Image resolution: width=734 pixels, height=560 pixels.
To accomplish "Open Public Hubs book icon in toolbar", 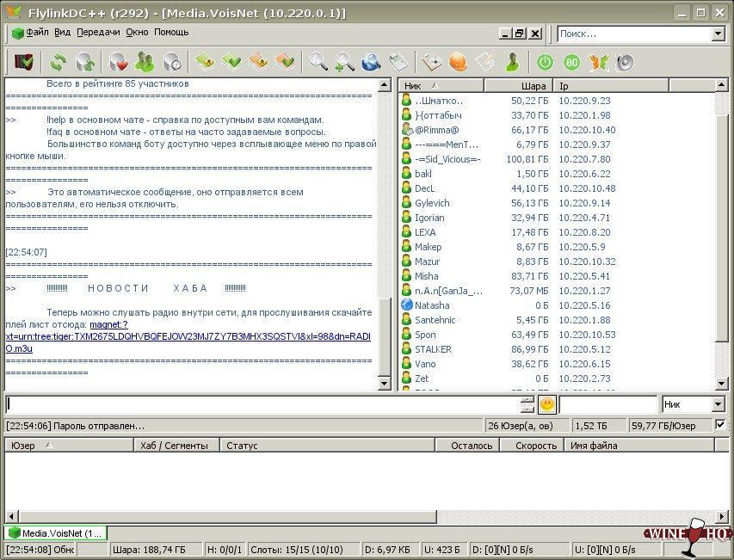I will (24, 62).
